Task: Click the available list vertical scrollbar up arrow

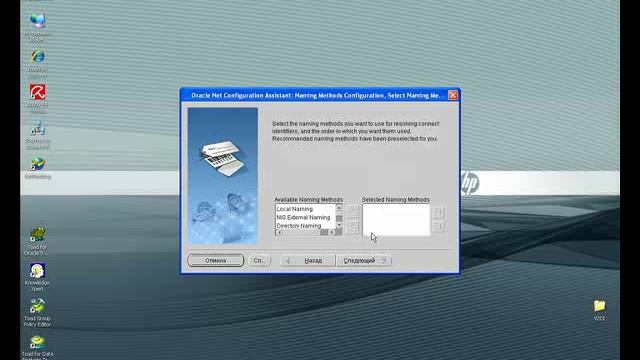Action: (339, 208)
